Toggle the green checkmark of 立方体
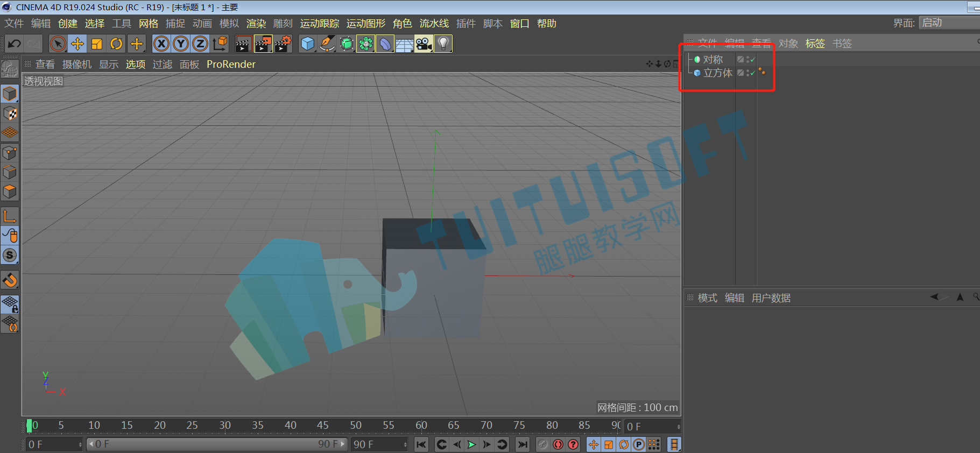980x453 pixels. [753, 73]
